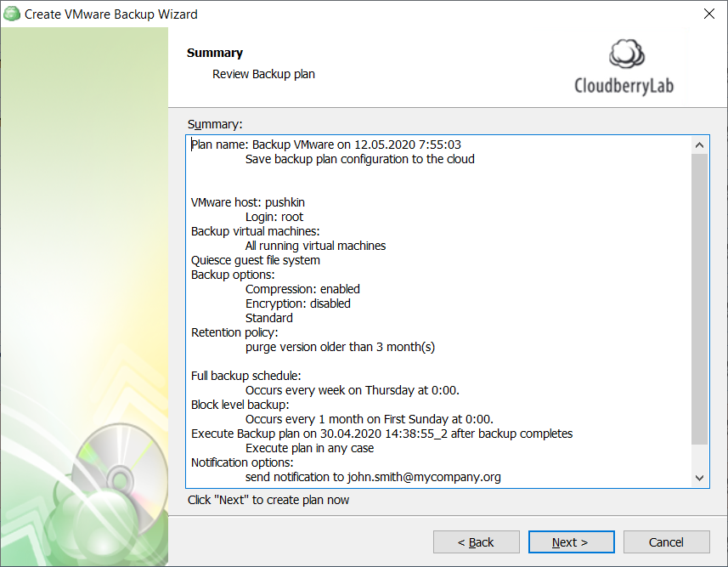Click the 'Block level backup:' line
Image resolution: width=728 pixels, height=567 pixels.
[x=240, y=404]
